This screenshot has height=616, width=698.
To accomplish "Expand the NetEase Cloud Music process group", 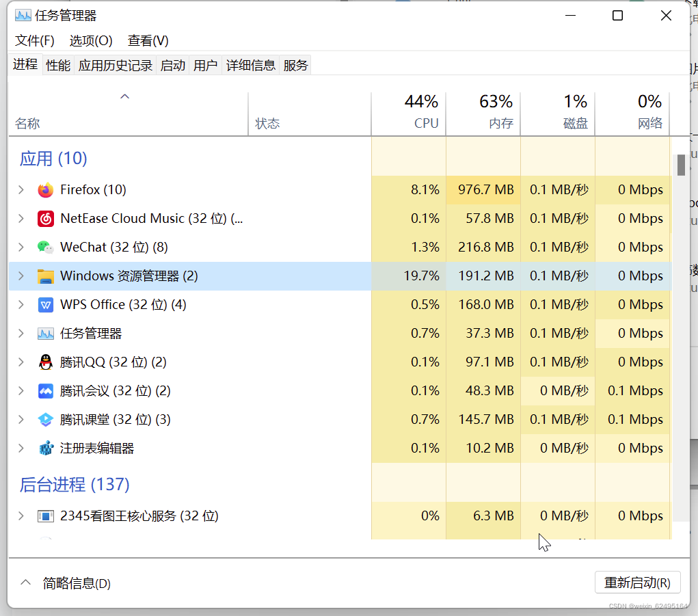I will [21, 219].
